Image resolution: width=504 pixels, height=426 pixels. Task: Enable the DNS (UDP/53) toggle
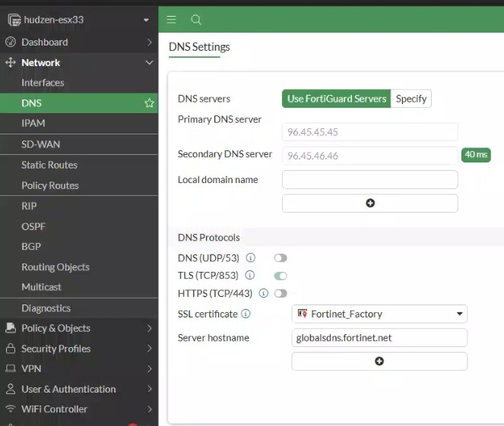tap(281, 258)
